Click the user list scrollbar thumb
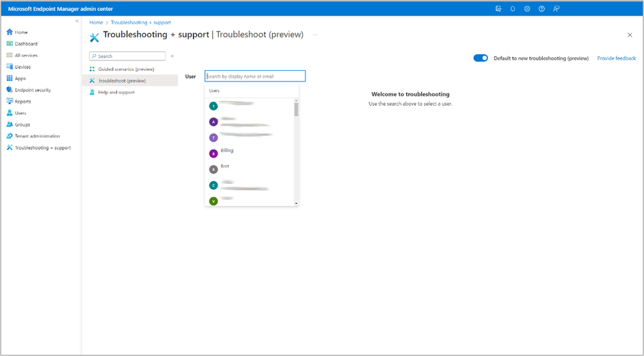 coord(296,109)
